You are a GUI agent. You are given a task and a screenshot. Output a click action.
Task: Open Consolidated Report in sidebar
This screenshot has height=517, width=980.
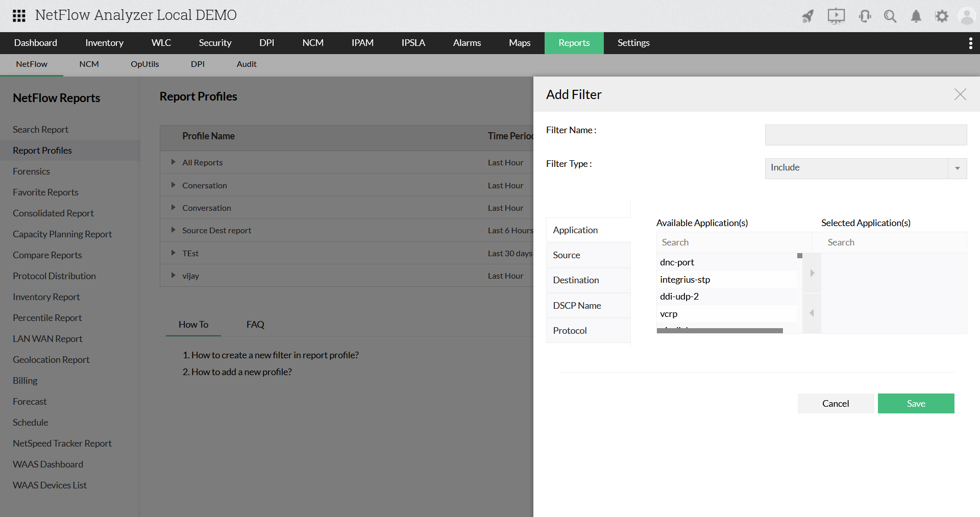click(x=53, y=213)
